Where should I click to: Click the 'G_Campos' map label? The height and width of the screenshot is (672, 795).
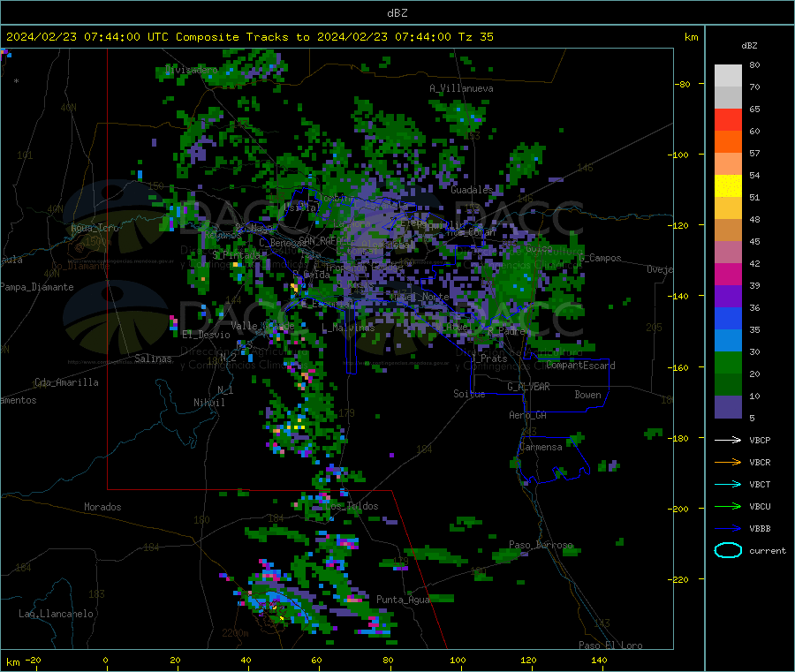point(601,258)
